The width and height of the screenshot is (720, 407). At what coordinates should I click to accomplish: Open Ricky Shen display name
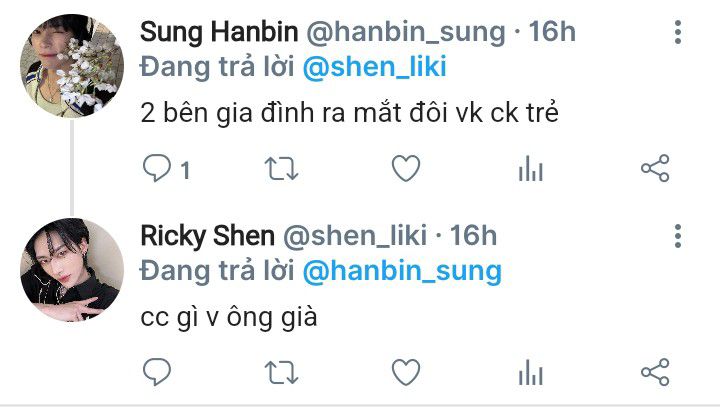tap(208, 236)
